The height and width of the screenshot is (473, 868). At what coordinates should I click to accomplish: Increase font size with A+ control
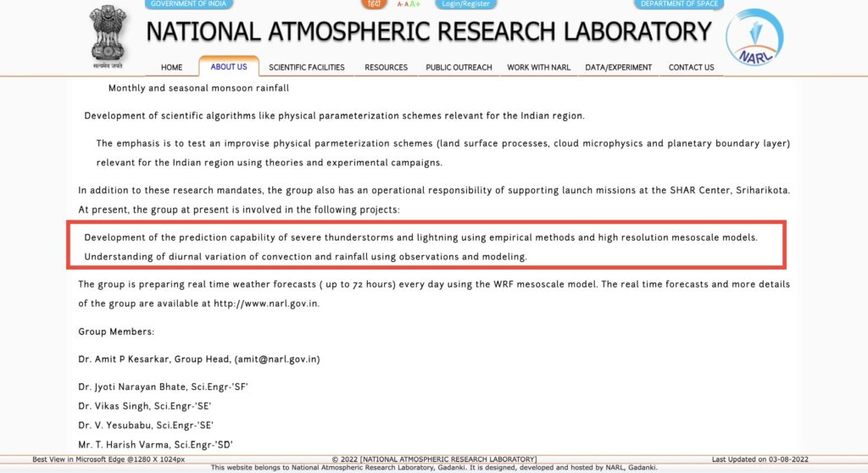click(415, 4)
